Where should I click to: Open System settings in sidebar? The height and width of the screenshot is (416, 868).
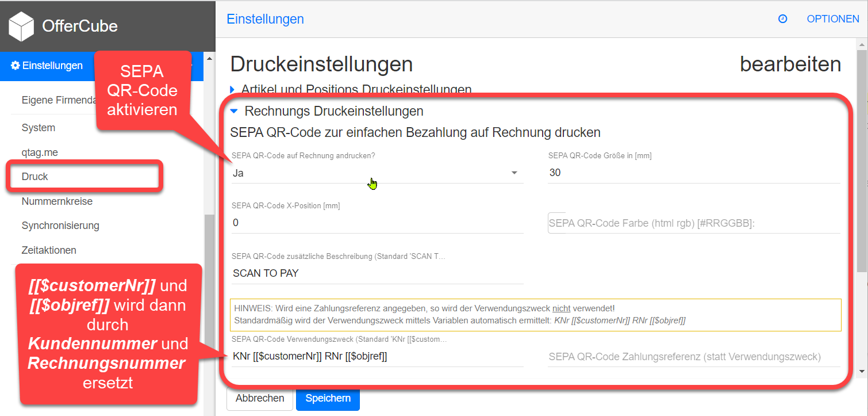[39, 128]
